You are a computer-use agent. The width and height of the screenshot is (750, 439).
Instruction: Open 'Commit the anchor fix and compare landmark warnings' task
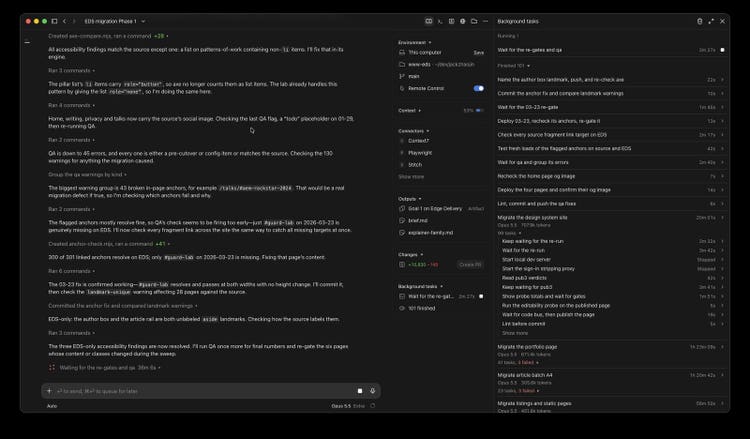point(611,94)
